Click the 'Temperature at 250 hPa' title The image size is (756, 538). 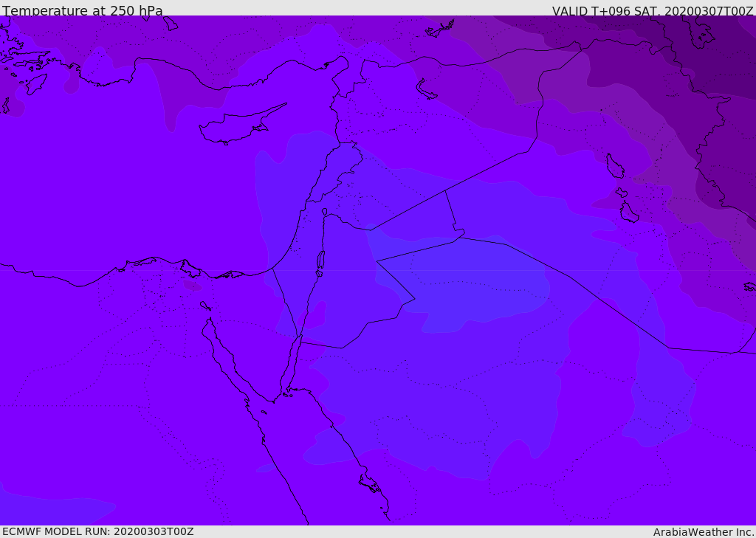(x=83, y=10)
